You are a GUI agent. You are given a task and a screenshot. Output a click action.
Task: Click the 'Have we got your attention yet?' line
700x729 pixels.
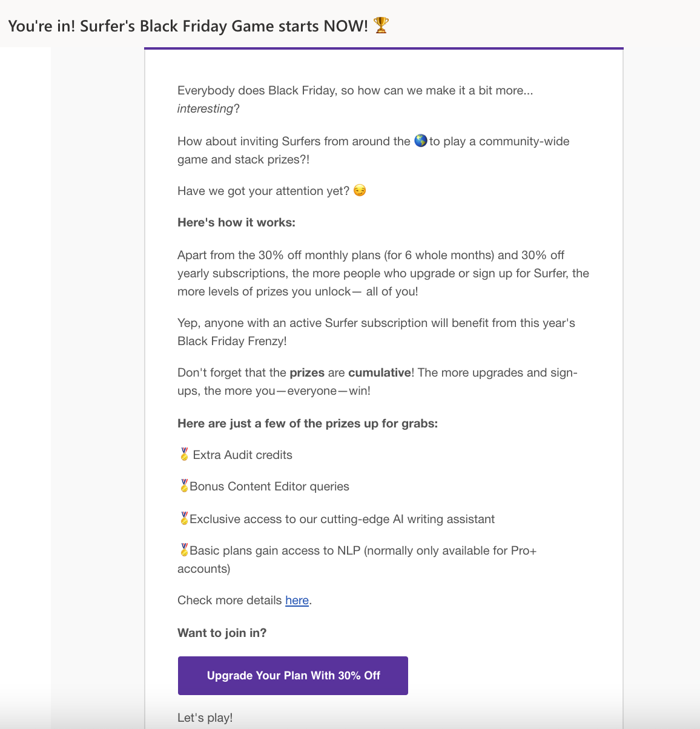tap(263, 191)
